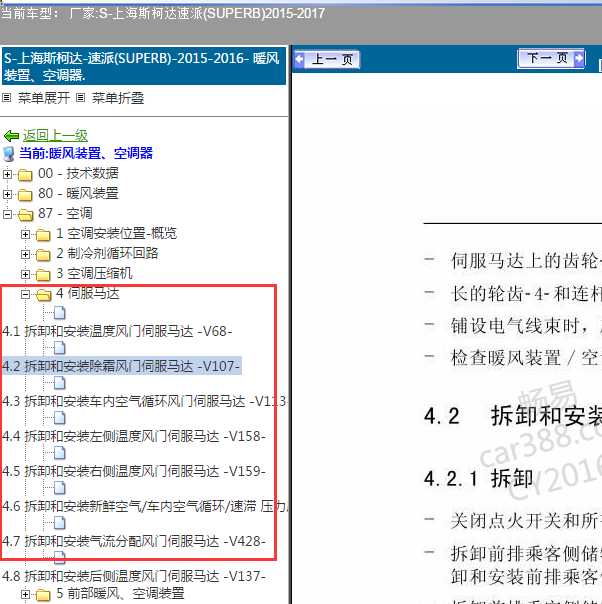Click folder icon of 5 前部暖风、空调装置

[x=43, y=595]
